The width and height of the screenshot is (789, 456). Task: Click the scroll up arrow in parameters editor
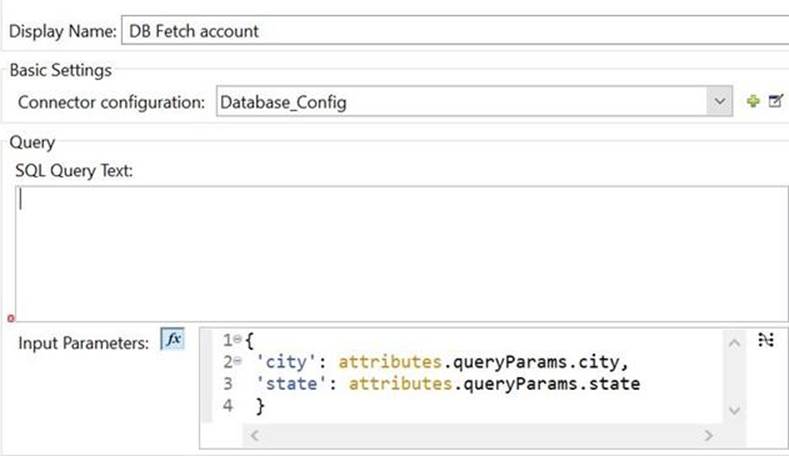[x=735, y=343]
